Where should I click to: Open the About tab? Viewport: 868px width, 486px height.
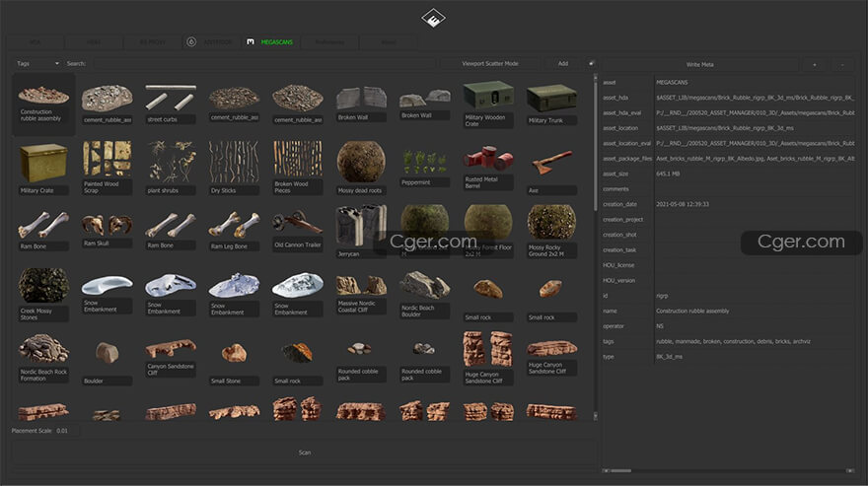[389, 42]
